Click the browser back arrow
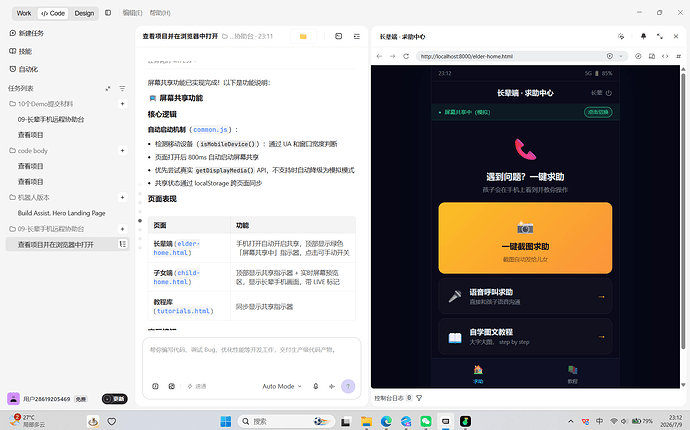This screenshot has width=690, height=430. tap(379, 56)
